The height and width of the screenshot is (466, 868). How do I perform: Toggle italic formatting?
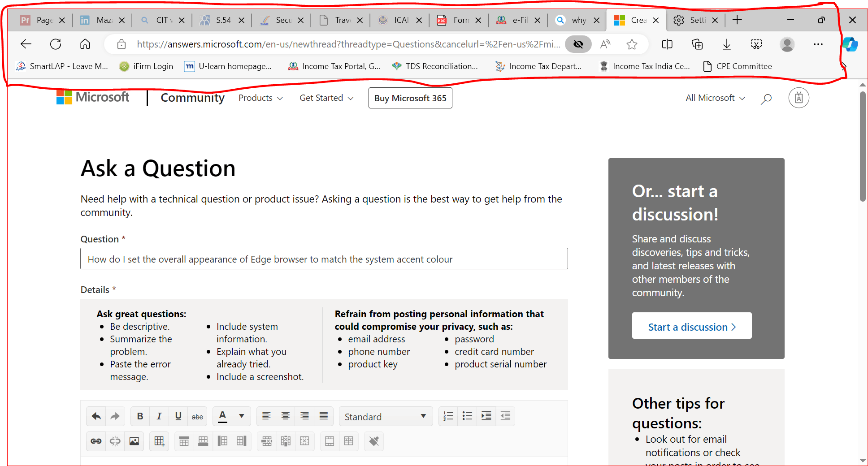tap(159, 416)
